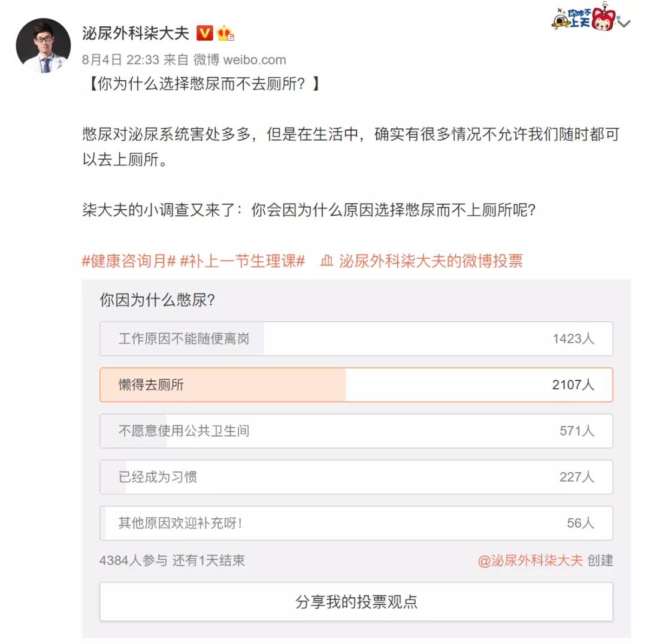Select poll option 已经成为习惯
The image size is (647, 644).
[356, 477]
